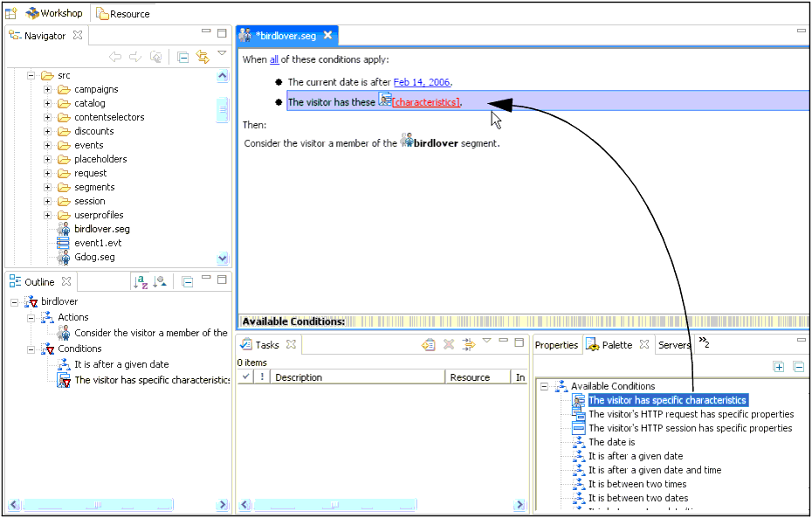This screenshot has width=812, height=518.
Task: Click the [characteristics] link
Action: tap(426, 102)
